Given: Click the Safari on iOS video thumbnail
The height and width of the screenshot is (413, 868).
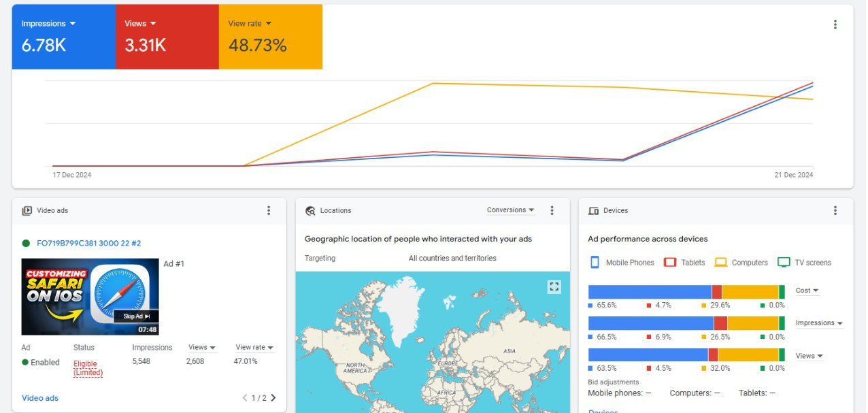Looking at the screenshot, I should coord(90,297).
